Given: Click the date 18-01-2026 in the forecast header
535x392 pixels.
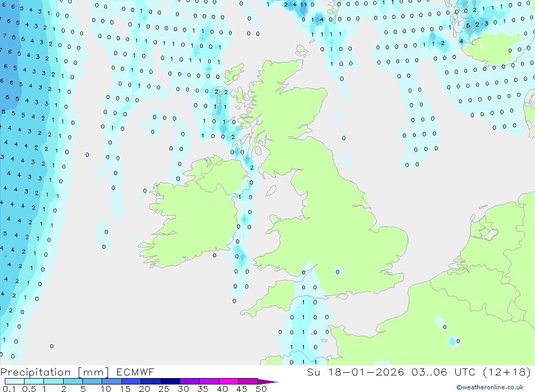Looking at the screenshot, I should click(x=366, y=372).
